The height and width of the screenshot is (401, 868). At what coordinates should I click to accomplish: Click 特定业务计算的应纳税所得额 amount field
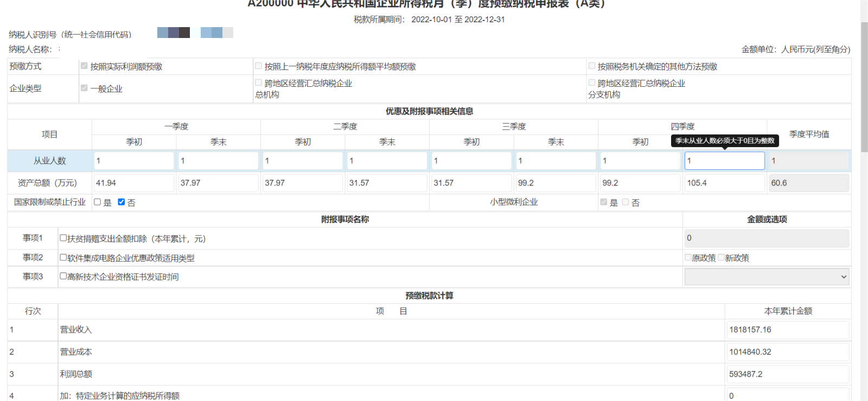[x=788, y=395]
